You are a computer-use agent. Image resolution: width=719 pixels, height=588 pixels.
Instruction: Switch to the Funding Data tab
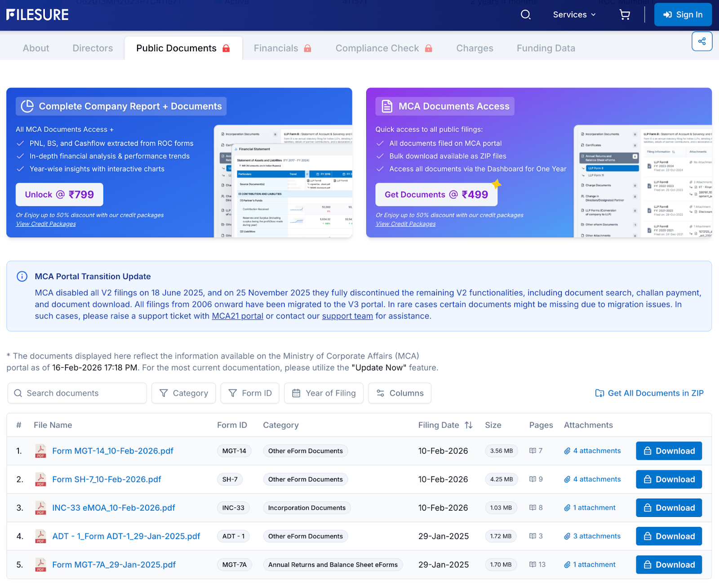[x=546, y=48]
